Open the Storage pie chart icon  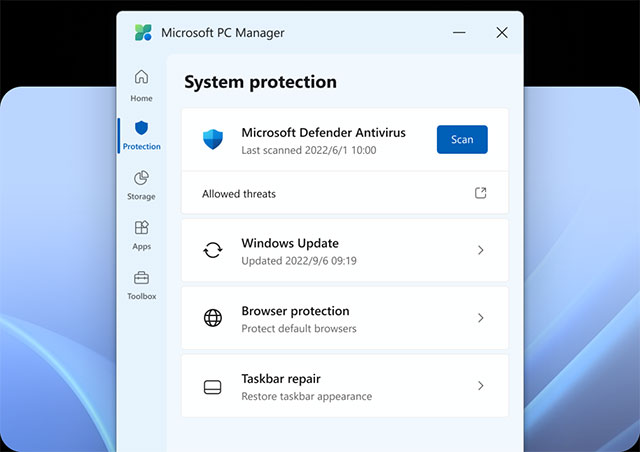141,178
